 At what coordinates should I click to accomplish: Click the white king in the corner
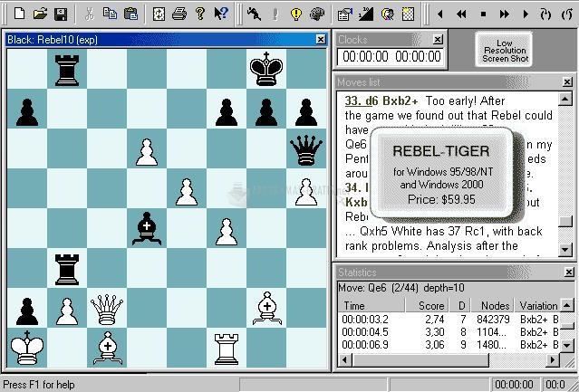click(x=27, y=348)
